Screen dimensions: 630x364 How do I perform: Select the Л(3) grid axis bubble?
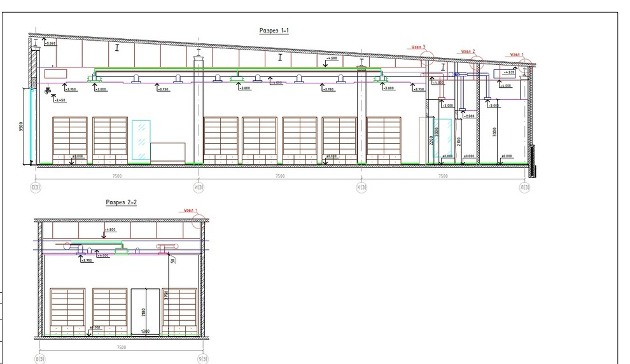coord(524,187)
